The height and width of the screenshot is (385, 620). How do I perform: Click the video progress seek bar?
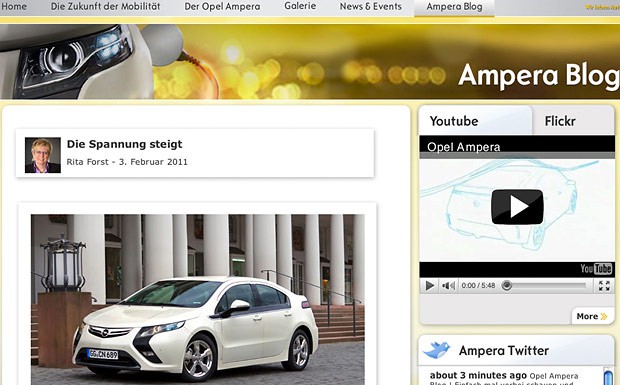[545, 285]
